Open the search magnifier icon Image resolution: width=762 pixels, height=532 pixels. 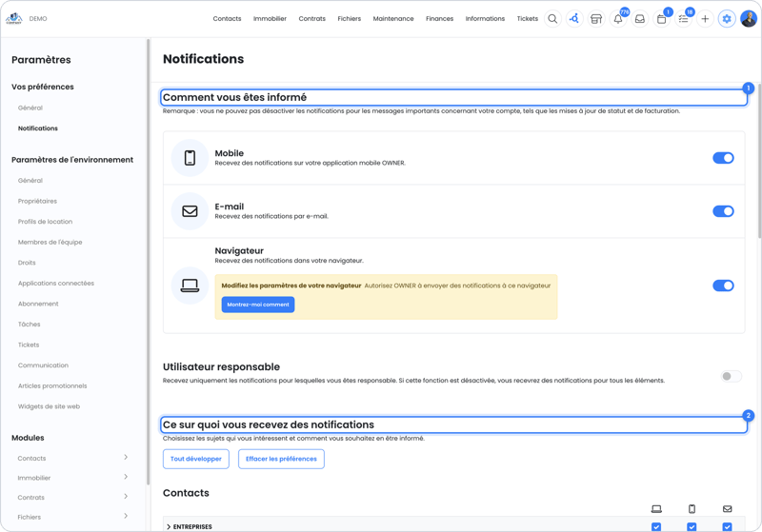(552, 19)
